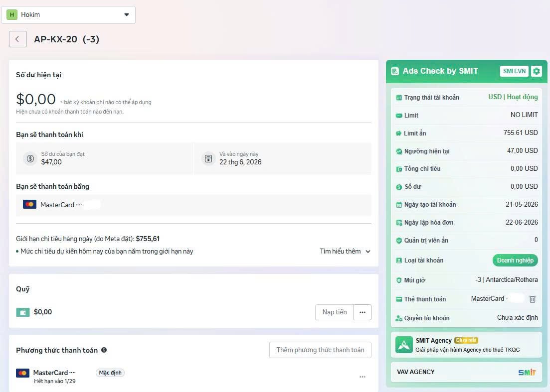The width and height of the screenshot is (550, 392).
Task: Open the VAV AGENCY banner
Action: pyautogui.click(x=466, y=372)
